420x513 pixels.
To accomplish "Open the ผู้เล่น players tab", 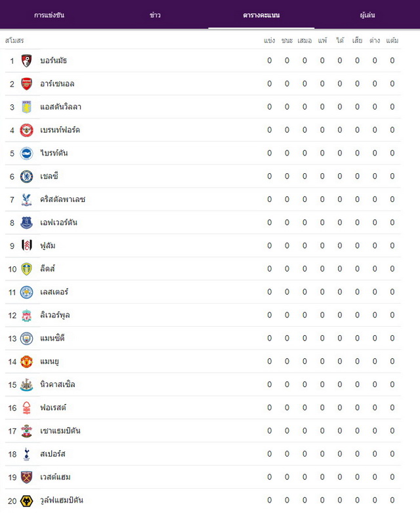I will click(367, 15).
